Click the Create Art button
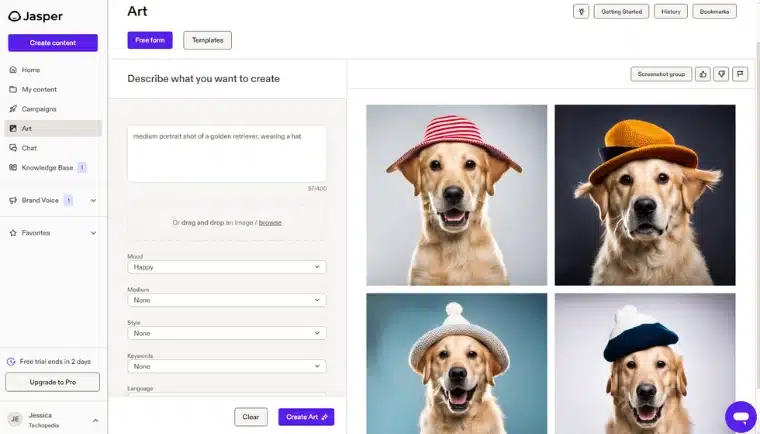The width and height of the screenshot is (760, 434). (x=306, y=417)
